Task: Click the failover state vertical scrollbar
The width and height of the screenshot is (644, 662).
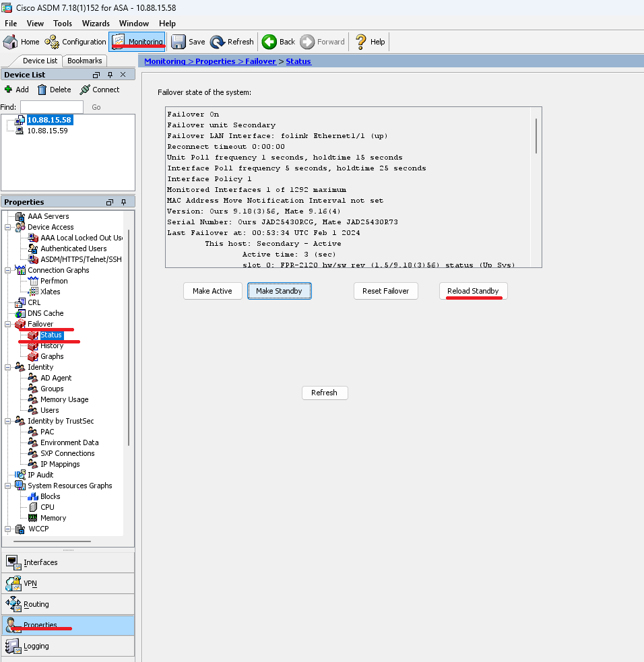Action: (x=536, y=136)
